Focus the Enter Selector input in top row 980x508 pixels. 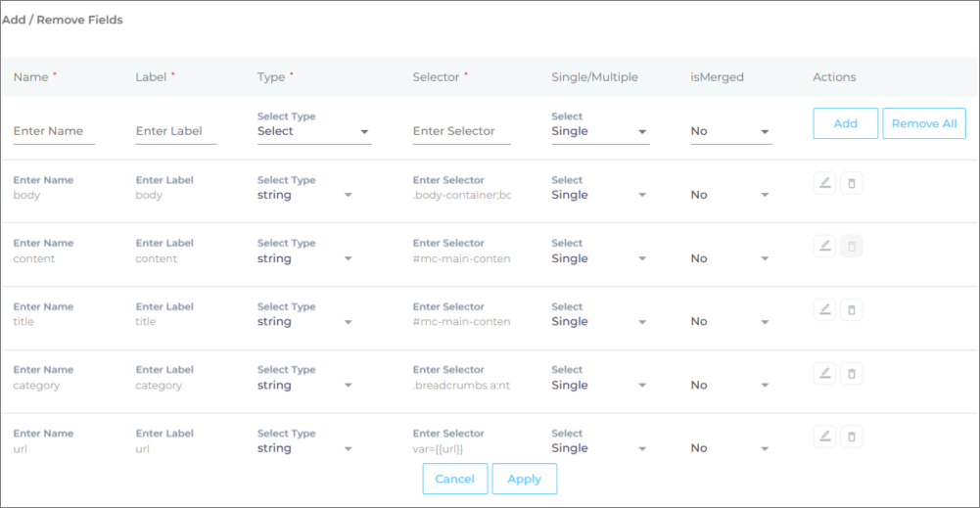(x=461, y=131)
